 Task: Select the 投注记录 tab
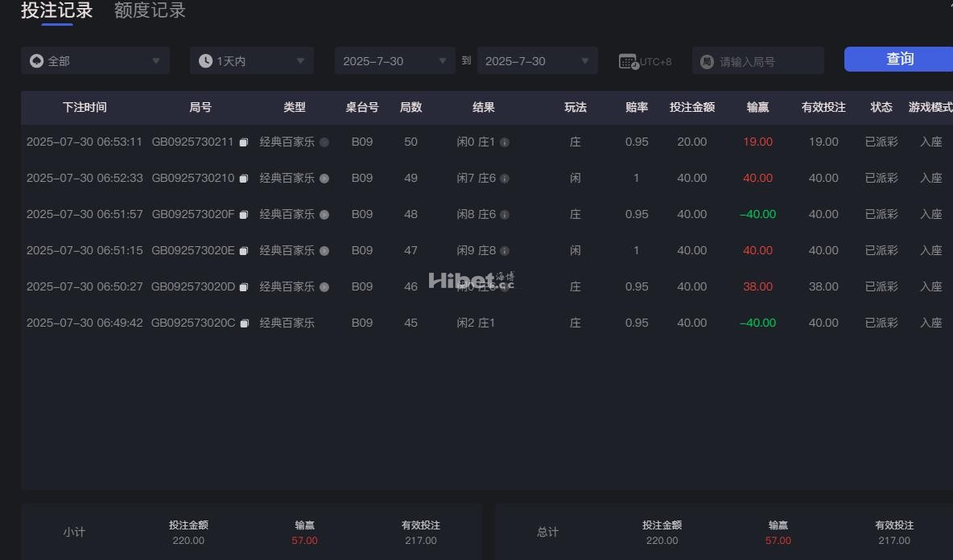click(x=57, y=11)
